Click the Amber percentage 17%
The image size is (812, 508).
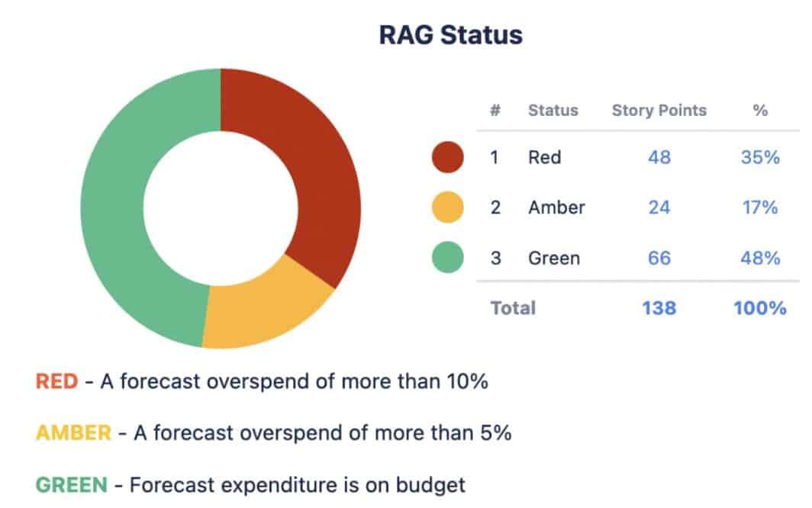[x=760, y=207]
